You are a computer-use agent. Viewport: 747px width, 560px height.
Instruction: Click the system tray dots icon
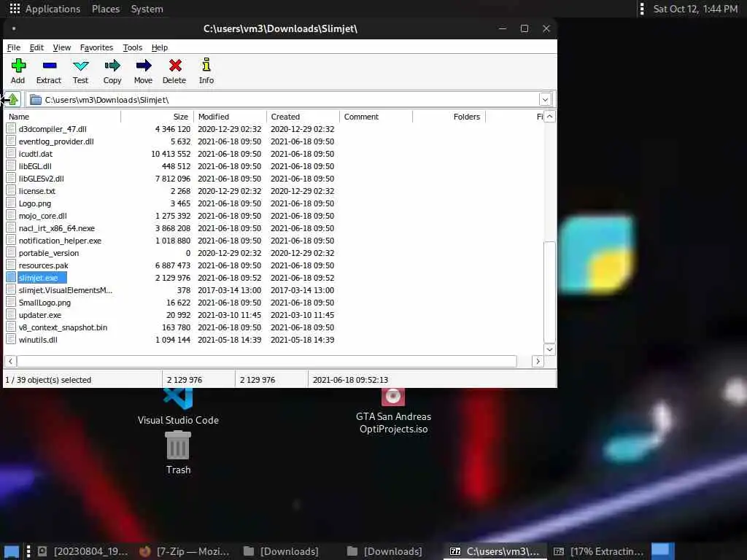point(642,9)
